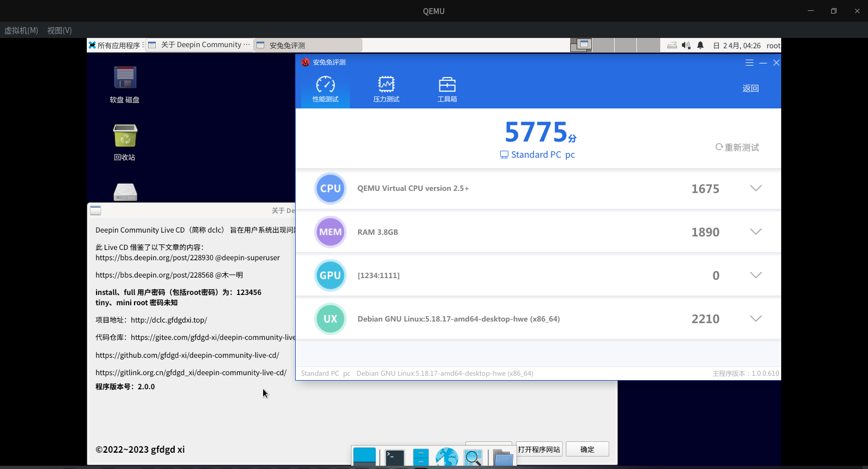Click the 确定 OK button in About dialog
The image size is (868, 469).
coord(588,449)
